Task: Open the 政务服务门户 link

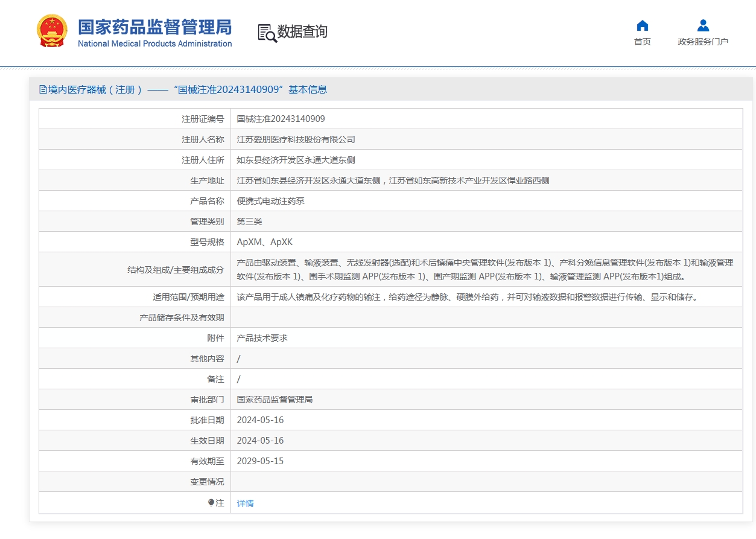Action: 703,42
